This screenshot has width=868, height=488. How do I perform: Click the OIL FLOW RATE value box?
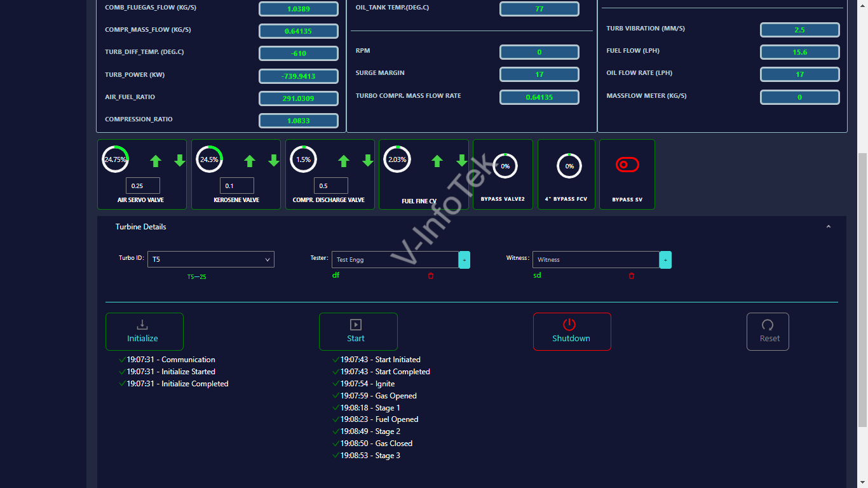point(800,74)
